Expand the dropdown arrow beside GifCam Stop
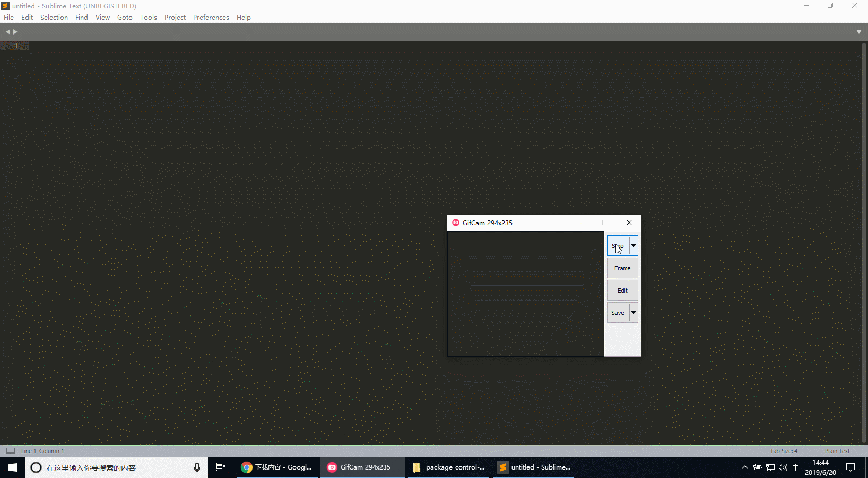The width and height of the screenshot is (868, 478). coord(633,246)
